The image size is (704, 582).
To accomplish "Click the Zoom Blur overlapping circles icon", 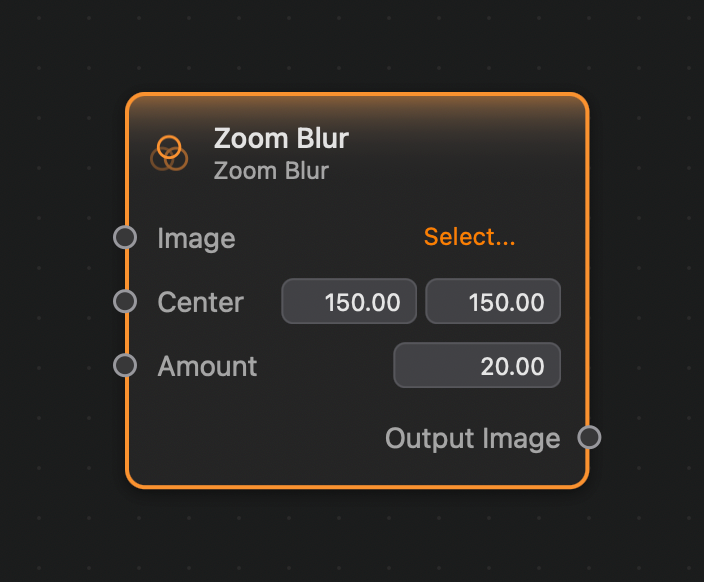I will (x=169, y=153).
